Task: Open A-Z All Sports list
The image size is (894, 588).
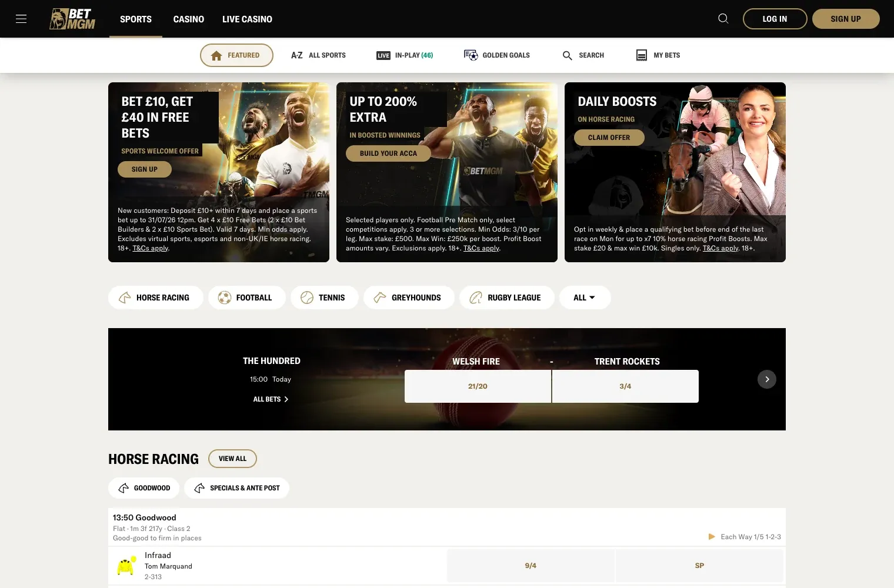Action: point(318,55)
